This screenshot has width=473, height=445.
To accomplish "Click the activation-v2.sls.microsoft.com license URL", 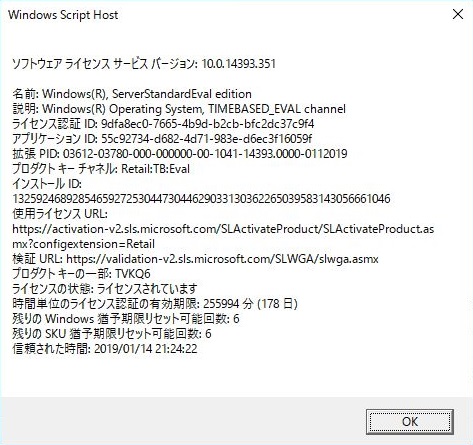I will tap(223, 229).
